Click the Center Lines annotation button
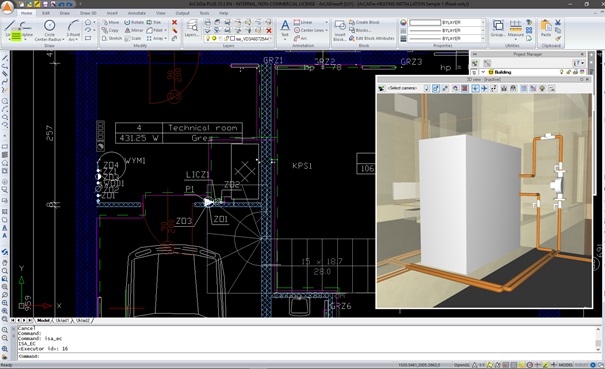 pos(309,30)
